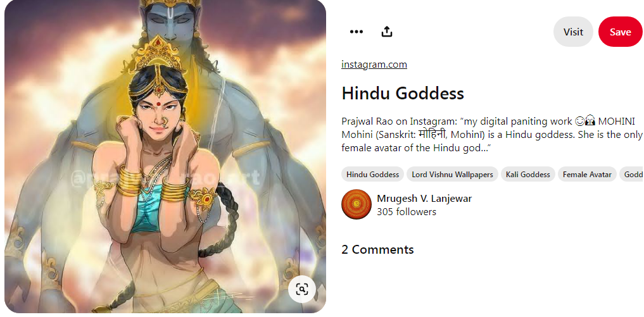This screenshot has width=644, height=317.
Task: Follow the instagram.com source link
Action: pos(374,64)
